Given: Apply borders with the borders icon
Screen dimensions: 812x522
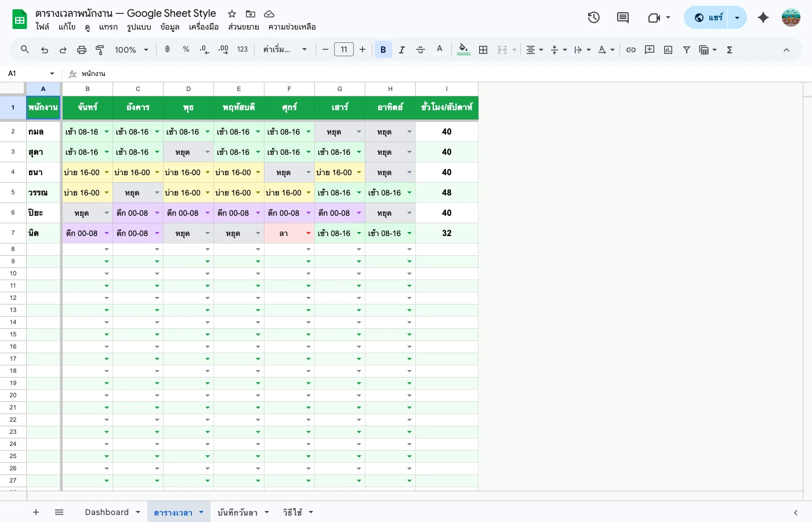Looking at the screenshot, I should pos(483,49).
